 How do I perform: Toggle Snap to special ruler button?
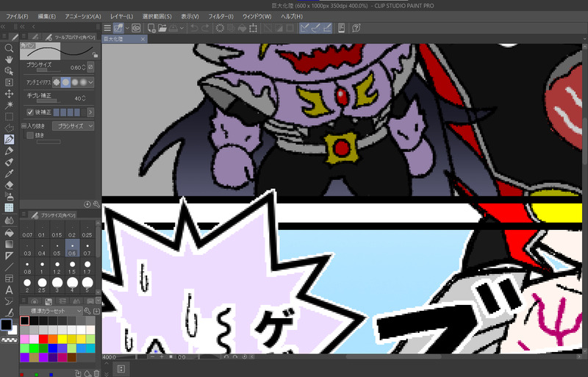(316, 28)
